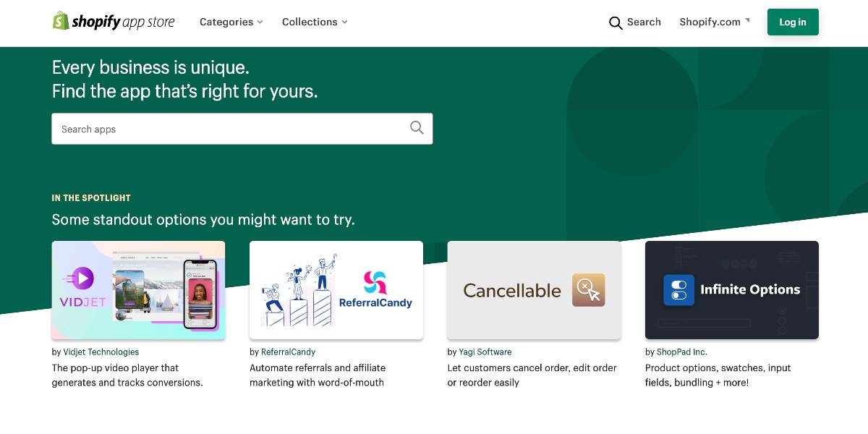
Task: Visit developer ShopPad Inc. link
Action: (x=682, y=352)
